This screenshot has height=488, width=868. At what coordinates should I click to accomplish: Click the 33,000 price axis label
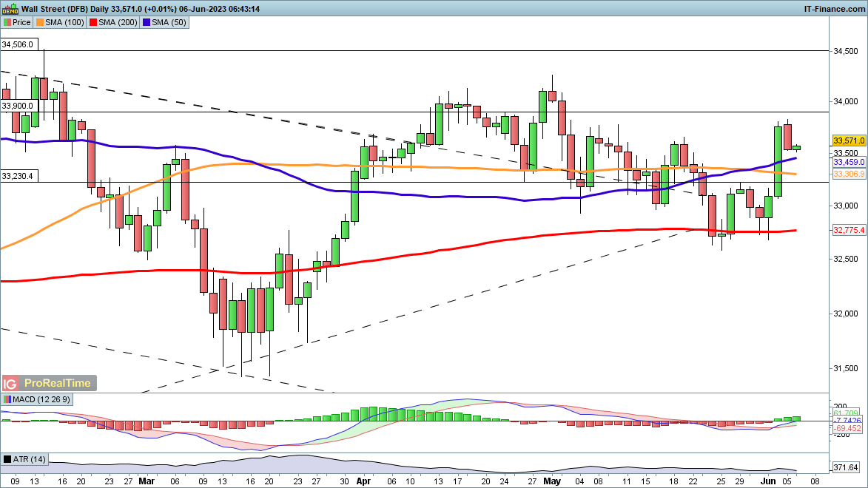pyautogui.click(x=846, y=206)
